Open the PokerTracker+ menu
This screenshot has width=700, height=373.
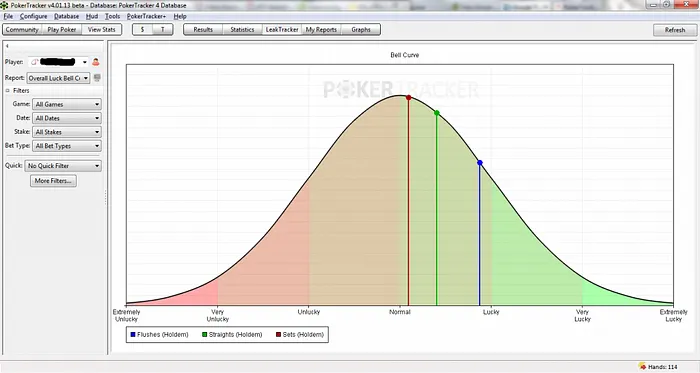[146, 16]
